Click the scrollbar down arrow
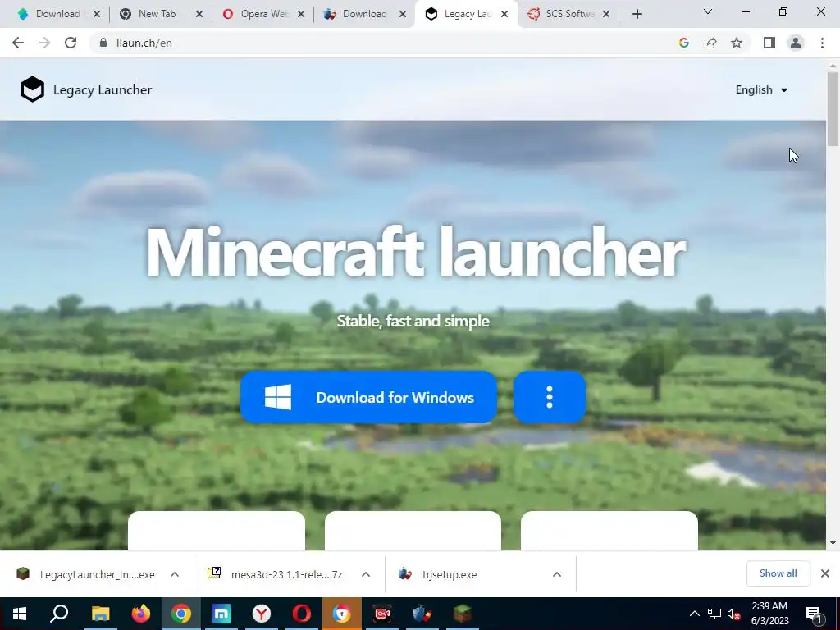 tap(833, 543)
